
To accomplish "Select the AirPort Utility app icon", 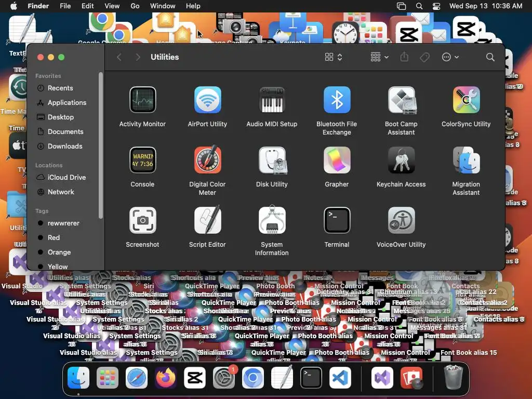I will [x=207, y=100].
